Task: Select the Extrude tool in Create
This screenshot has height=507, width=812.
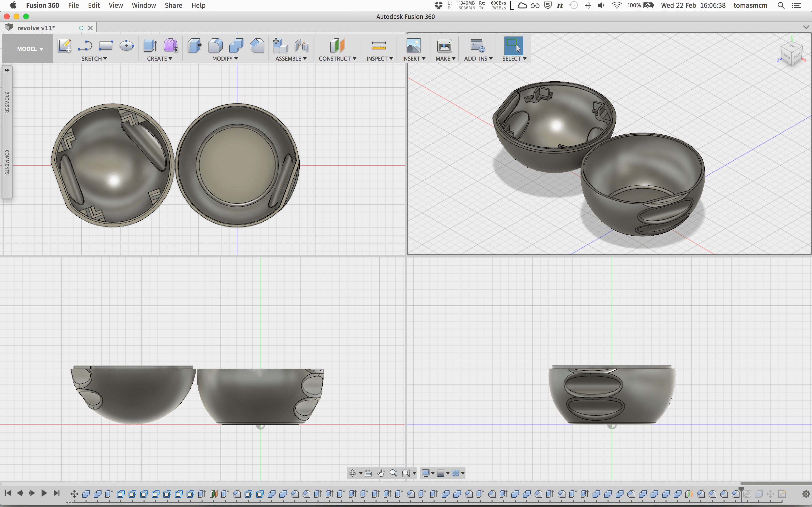Action: point(150,46)
